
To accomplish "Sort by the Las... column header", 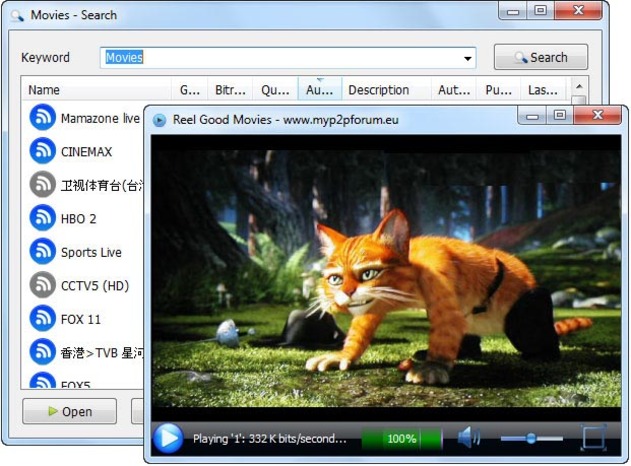I will point(543,90).
